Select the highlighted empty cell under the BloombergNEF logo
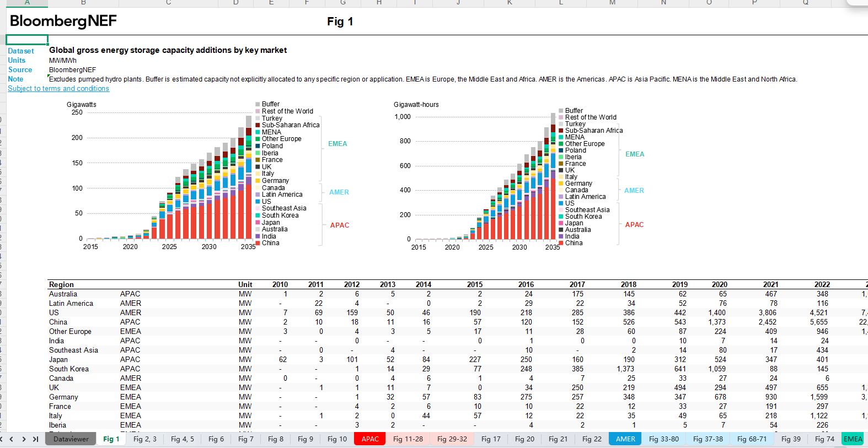This screenshot has height=448, width=868. tap(27, 40)
